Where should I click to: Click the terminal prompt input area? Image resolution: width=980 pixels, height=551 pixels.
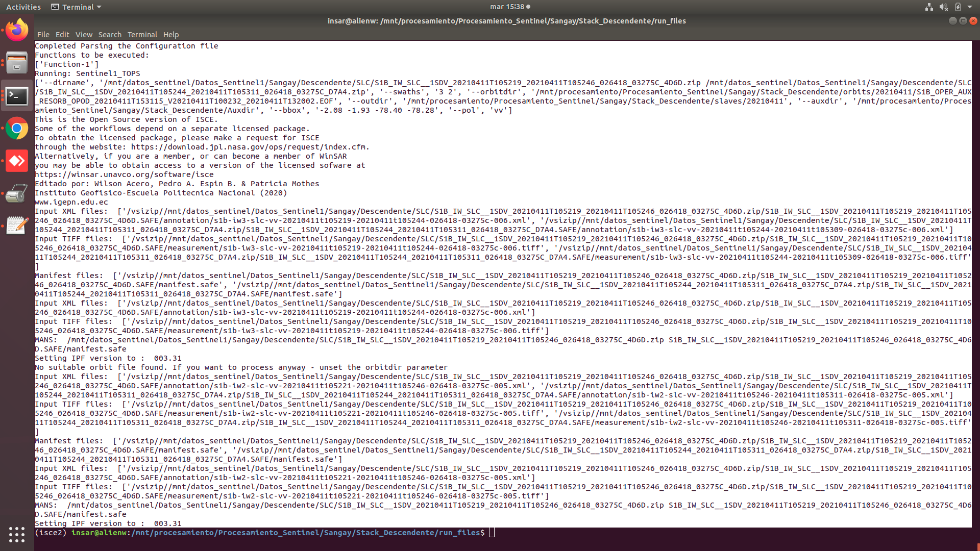coord(492,532)
